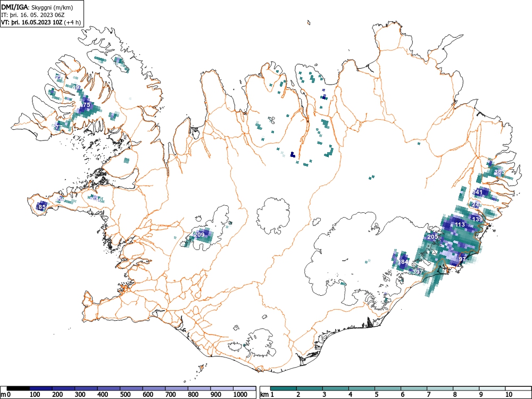Click the '100' tick label in the m legend
This screenshot has width=532, height=399.
coord(35,395)
